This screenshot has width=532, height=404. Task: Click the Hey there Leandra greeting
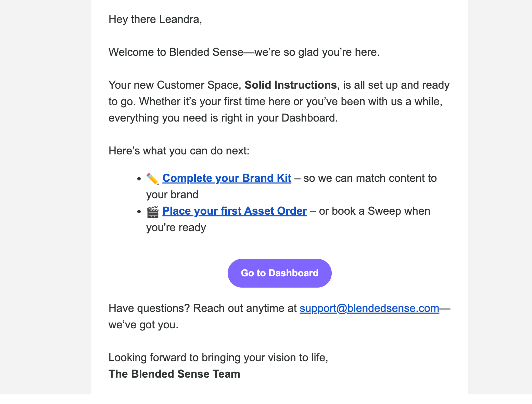(155, 20)
